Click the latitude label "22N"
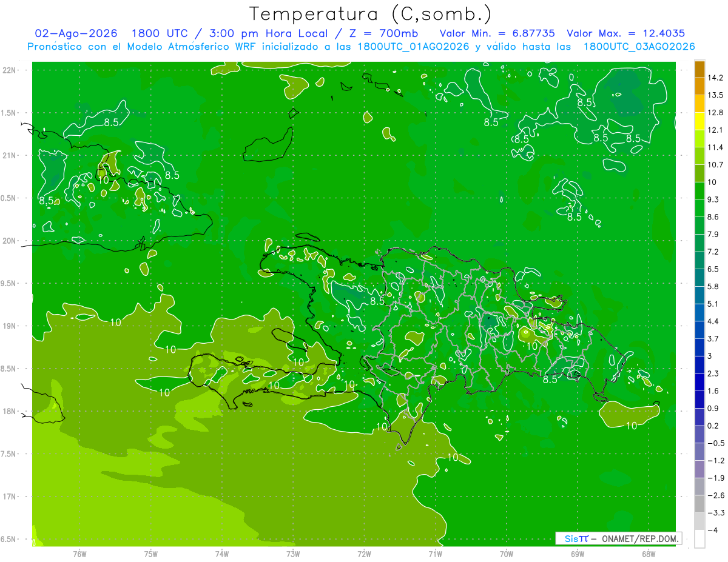Image resolution: width=728 pixels, height=562 pixels. 9,70
